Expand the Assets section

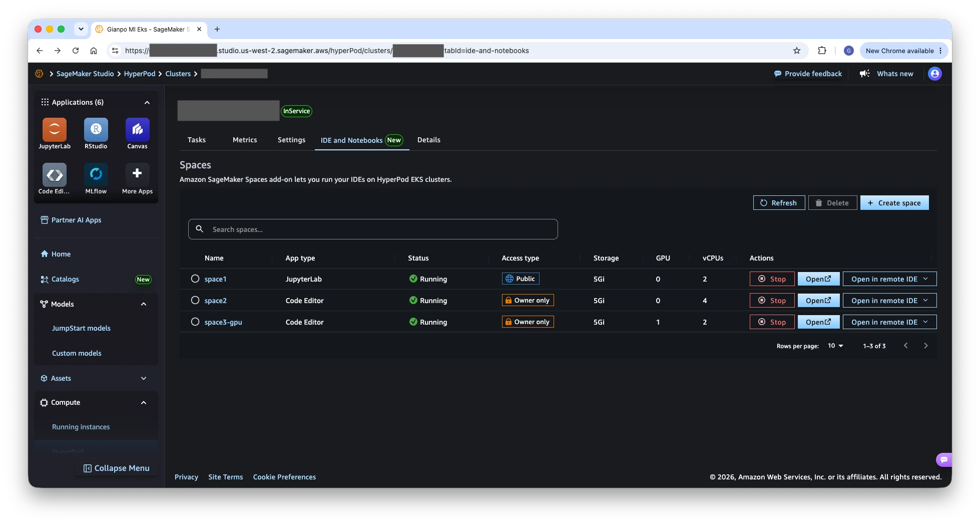coord(144,378)
